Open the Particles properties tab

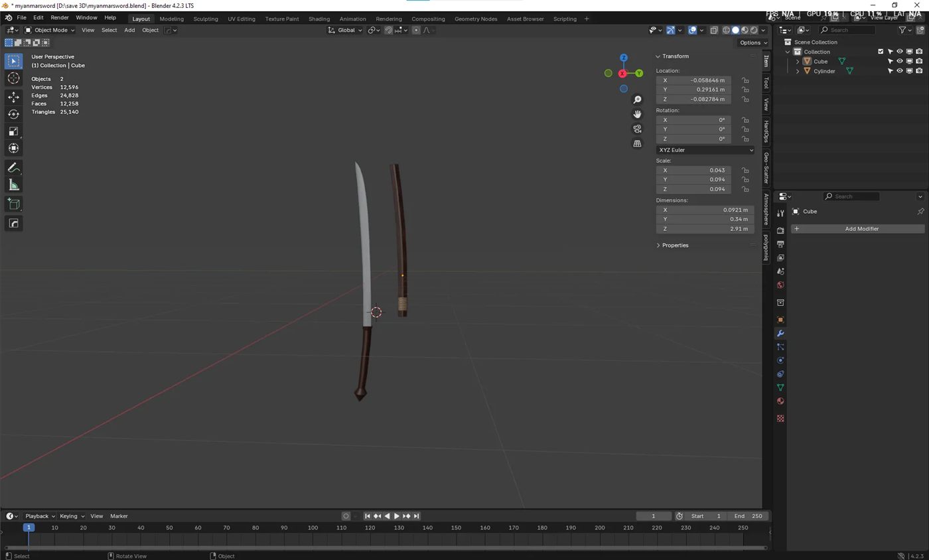[780, 347]
